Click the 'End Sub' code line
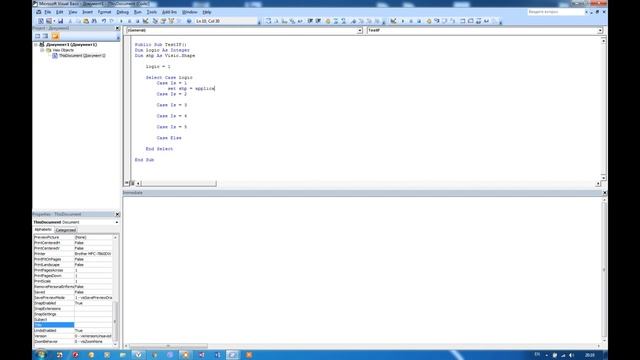The image size is (640, 360). click(x=144, y=160)
